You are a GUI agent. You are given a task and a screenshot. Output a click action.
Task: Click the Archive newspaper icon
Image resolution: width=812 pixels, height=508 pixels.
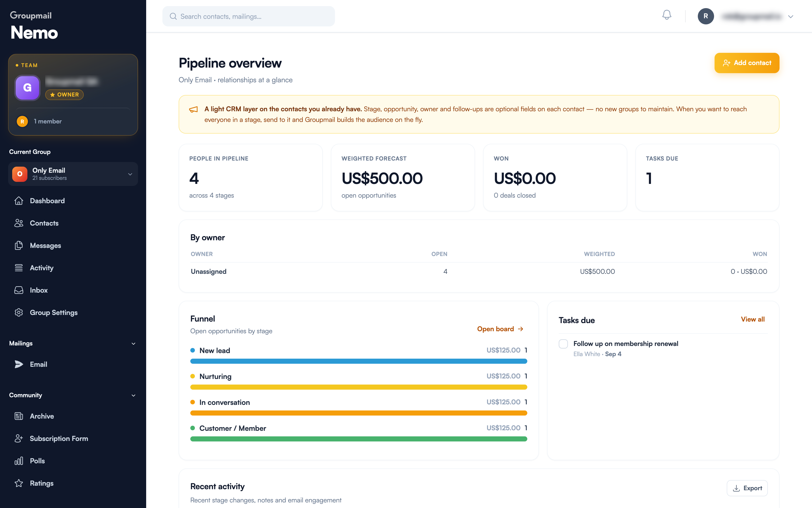click(x=19, y=416)
